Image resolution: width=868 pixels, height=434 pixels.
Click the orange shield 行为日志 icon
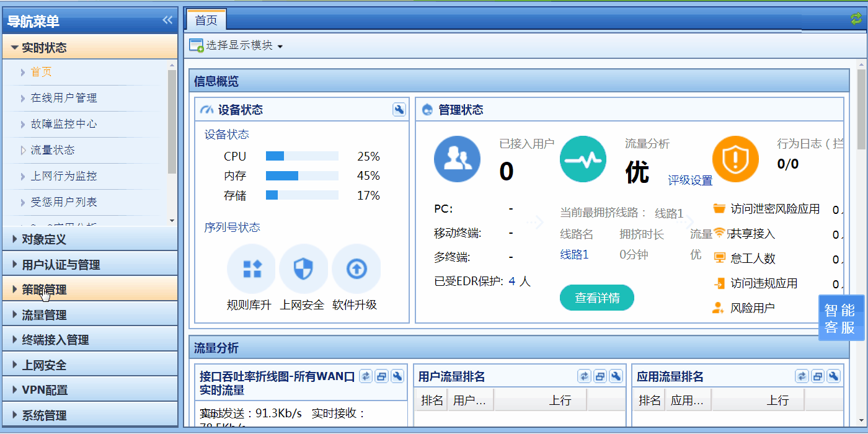pos(735,159)
